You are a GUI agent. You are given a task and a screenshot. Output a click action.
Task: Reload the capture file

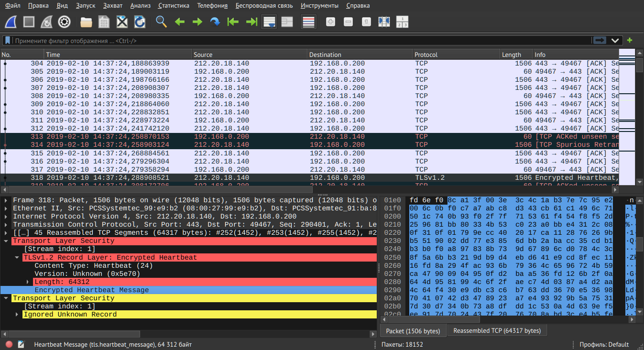pos(140,22)
